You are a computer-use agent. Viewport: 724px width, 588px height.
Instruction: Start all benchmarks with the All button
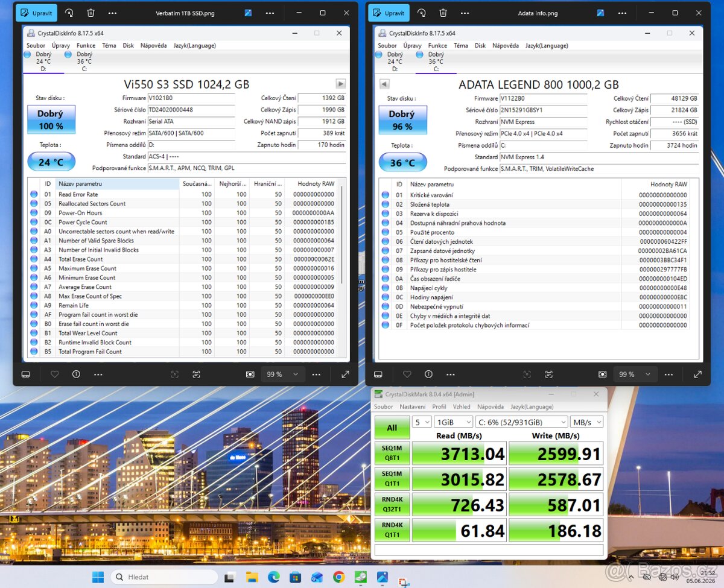tap(392, 428)
